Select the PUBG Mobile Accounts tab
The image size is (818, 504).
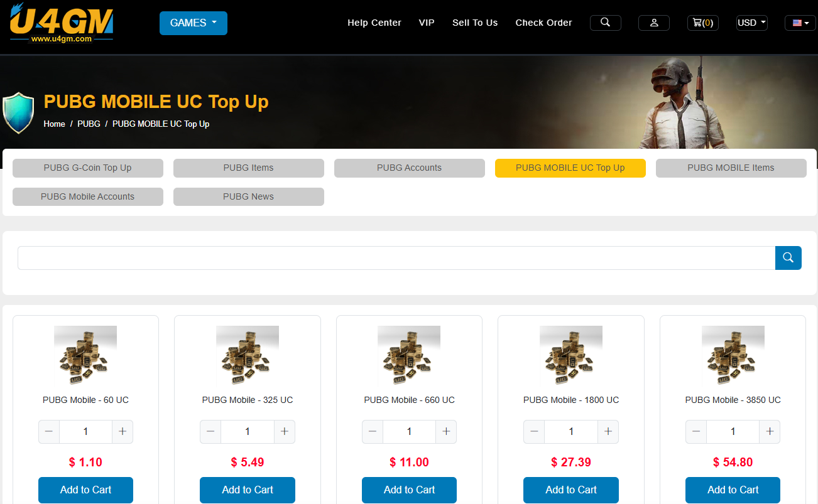point(88,196)
